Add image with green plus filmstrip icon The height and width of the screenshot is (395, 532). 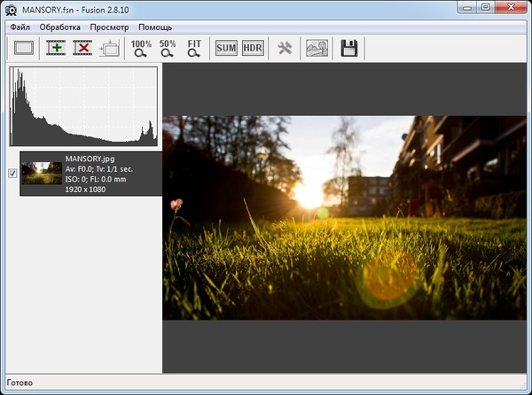tap(58, 48)
